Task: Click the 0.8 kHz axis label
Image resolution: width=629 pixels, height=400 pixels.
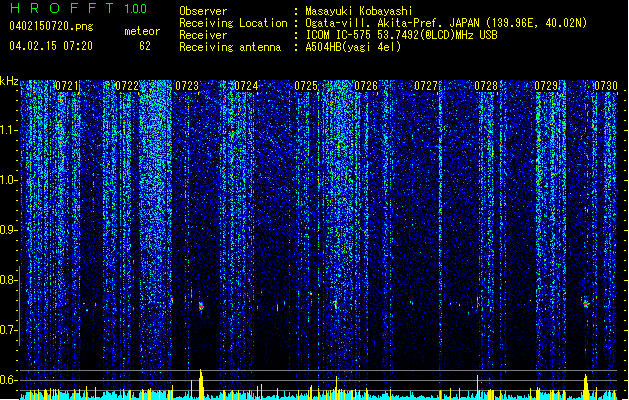Action: pos(9,280)
